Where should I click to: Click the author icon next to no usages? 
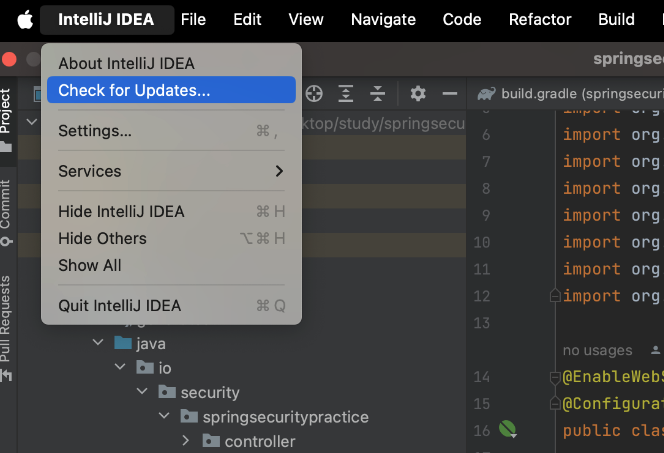(x=655, y=350)
